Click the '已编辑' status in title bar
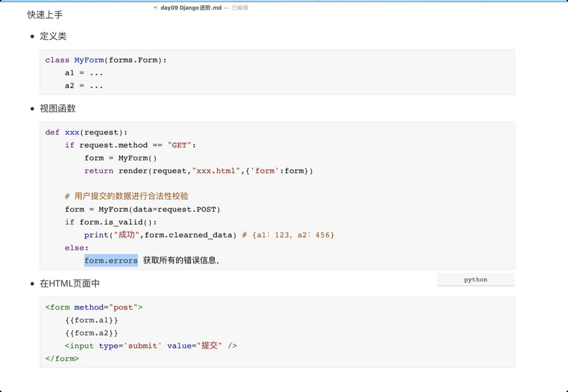 tap(240, 8)
